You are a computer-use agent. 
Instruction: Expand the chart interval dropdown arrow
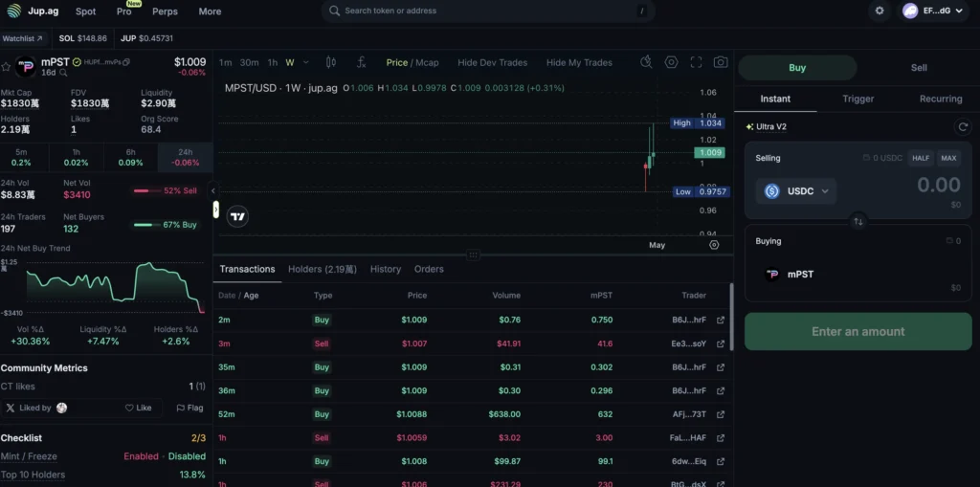pos(305,62)
